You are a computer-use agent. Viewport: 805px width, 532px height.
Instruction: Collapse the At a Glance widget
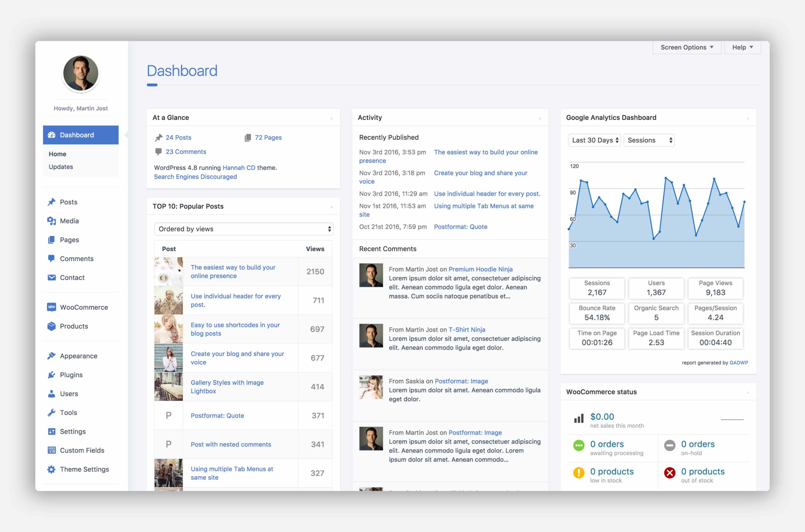[x=331, y=118]
